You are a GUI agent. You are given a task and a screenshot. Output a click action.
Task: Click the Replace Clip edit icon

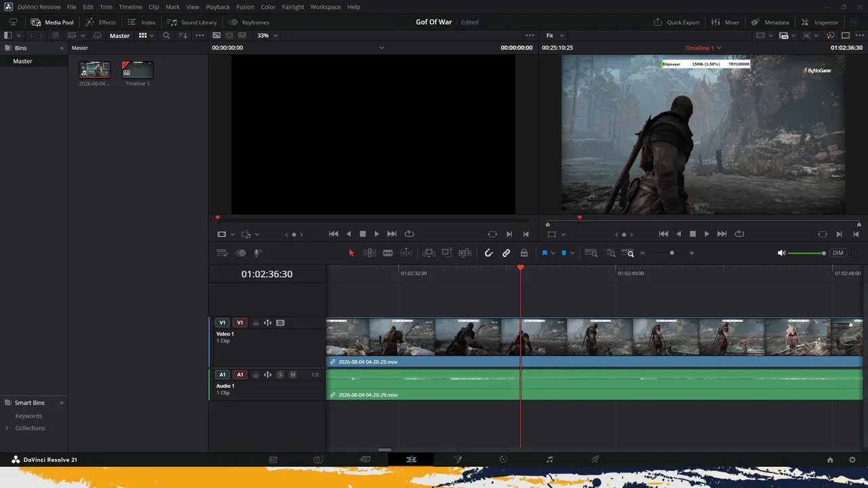(465, 253)
